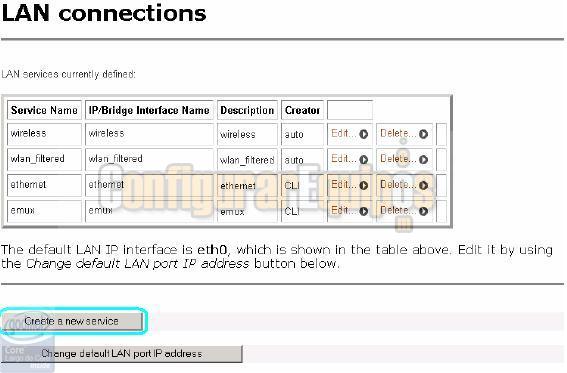The height and width of the screenshot is (373, 567).
Task: Click the arrow icon beside Delete for wireless
Action: (423, 134)
